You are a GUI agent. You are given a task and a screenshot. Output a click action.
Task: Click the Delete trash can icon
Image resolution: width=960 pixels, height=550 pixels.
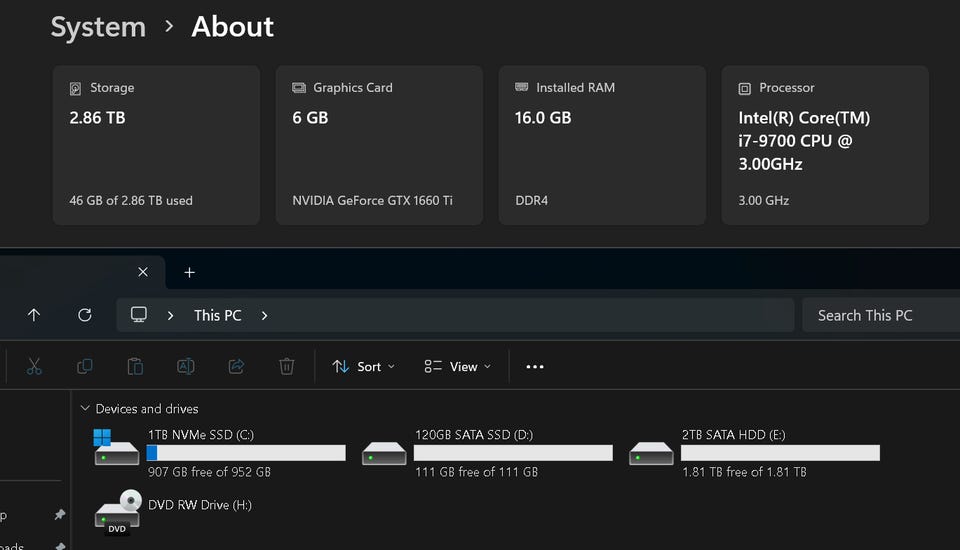pos(287,366)
